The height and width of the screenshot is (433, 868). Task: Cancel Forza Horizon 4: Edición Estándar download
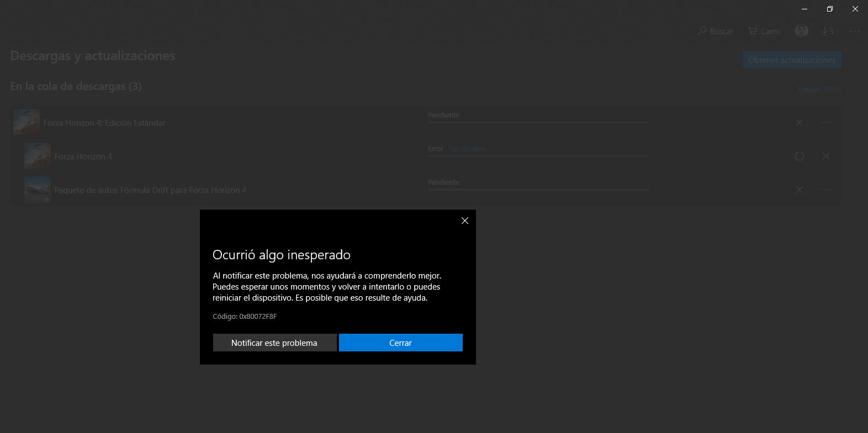tap(800, 122)
